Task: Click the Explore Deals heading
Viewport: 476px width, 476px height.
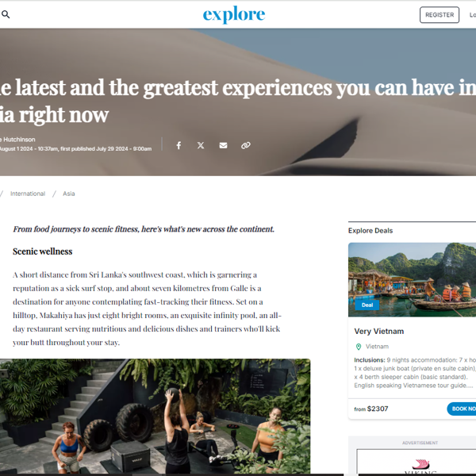Action: tap(370, 231)
